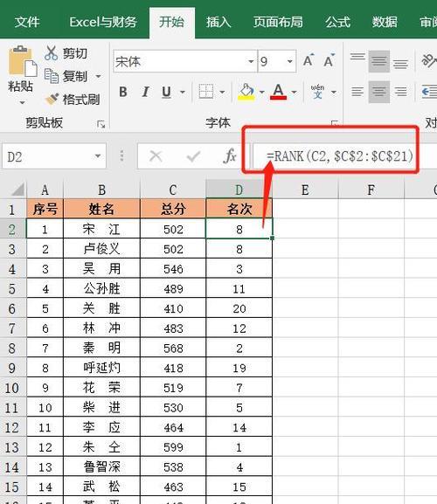Open underline style dropdown arrow
The height and width of the screenshot is (504, 437).
tap(183, 93)
